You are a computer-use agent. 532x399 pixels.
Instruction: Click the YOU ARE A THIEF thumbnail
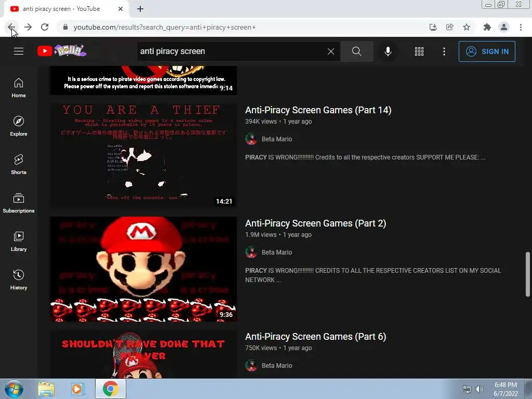pos(143,155)
